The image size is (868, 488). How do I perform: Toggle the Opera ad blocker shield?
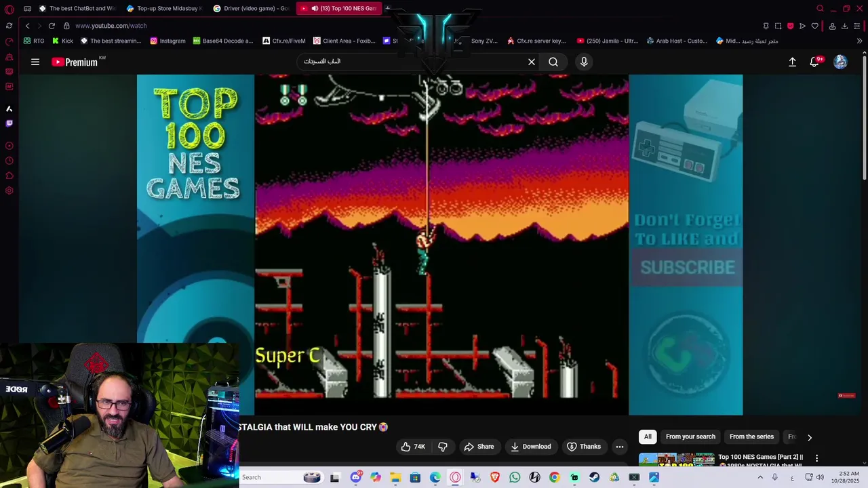coord(790,26)
